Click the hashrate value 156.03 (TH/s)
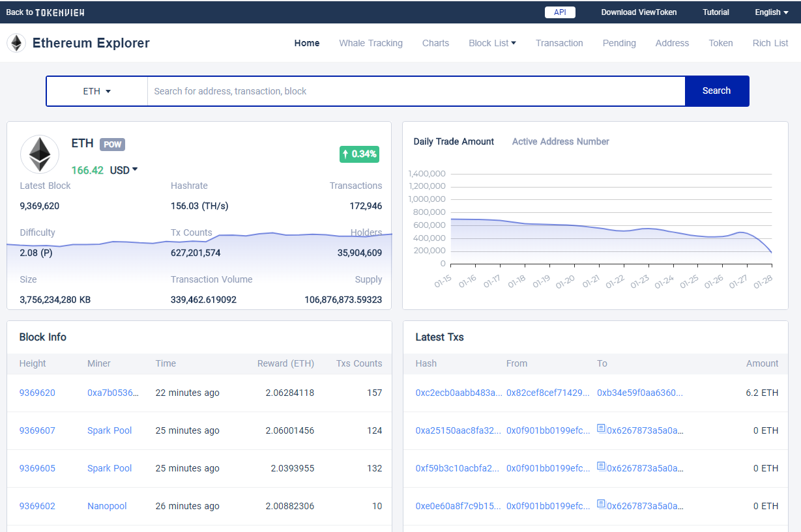Screen dimensions: 801x532 (x=199, y=206)
